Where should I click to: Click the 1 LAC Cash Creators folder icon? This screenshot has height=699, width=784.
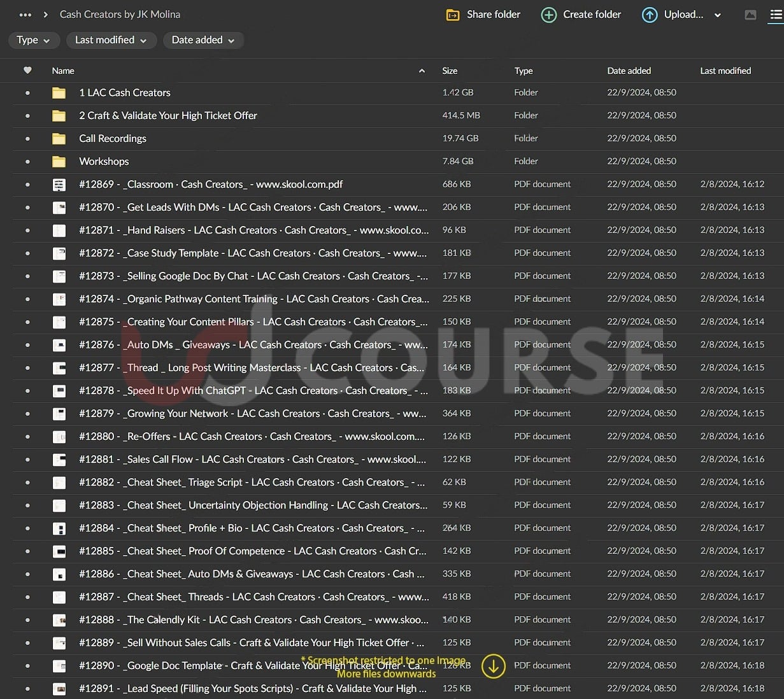[59, 93]
